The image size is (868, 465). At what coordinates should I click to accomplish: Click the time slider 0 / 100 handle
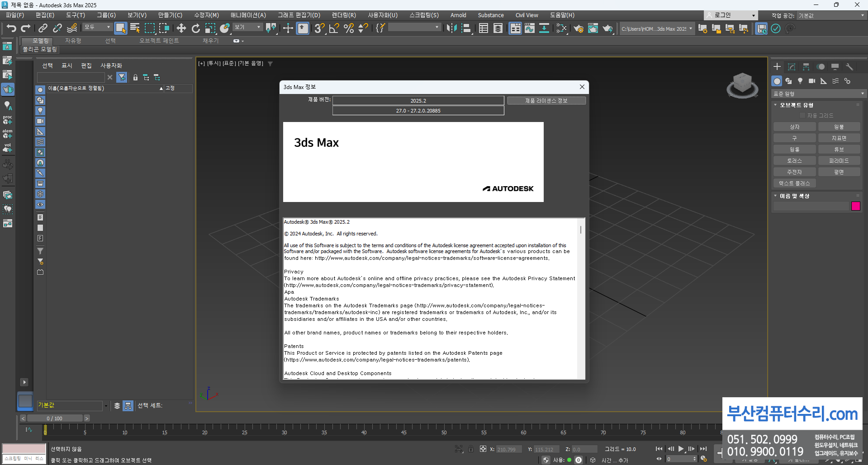coord(55,418)
